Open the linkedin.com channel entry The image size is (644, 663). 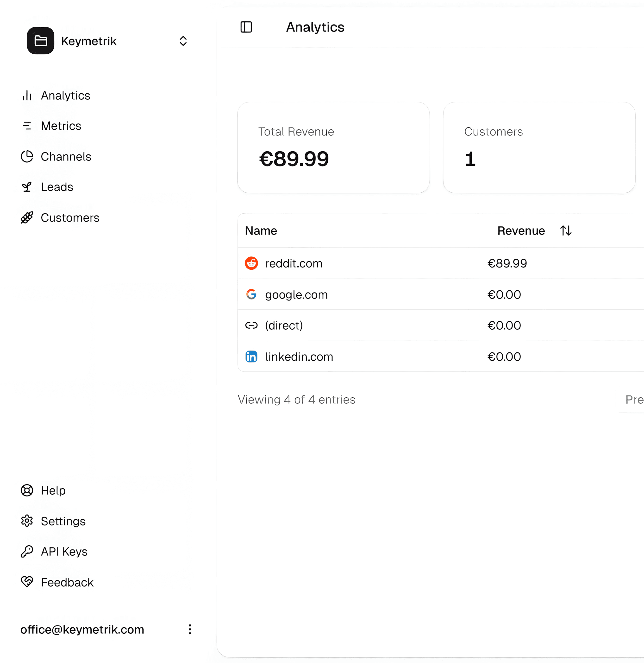coord(299,357)
